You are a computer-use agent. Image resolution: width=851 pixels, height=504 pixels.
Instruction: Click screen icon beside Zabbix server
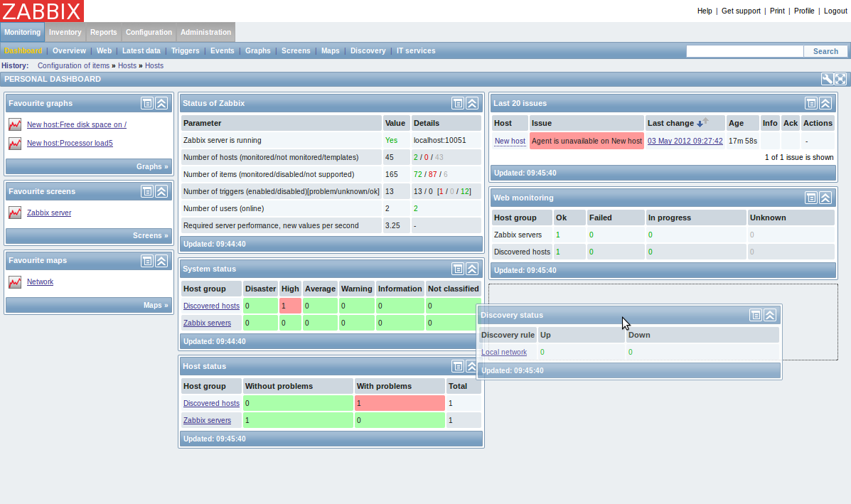pos(15,213)
